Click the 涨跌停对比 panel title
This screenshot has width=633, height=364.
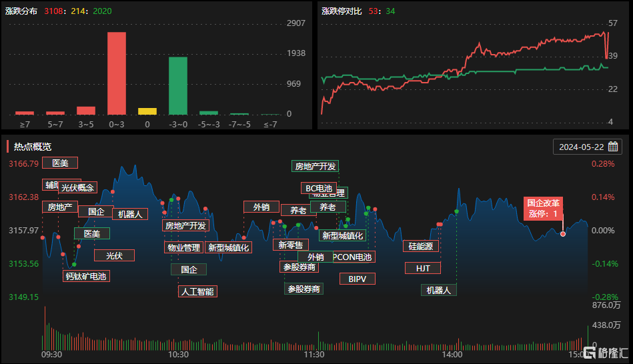[342, 11]
